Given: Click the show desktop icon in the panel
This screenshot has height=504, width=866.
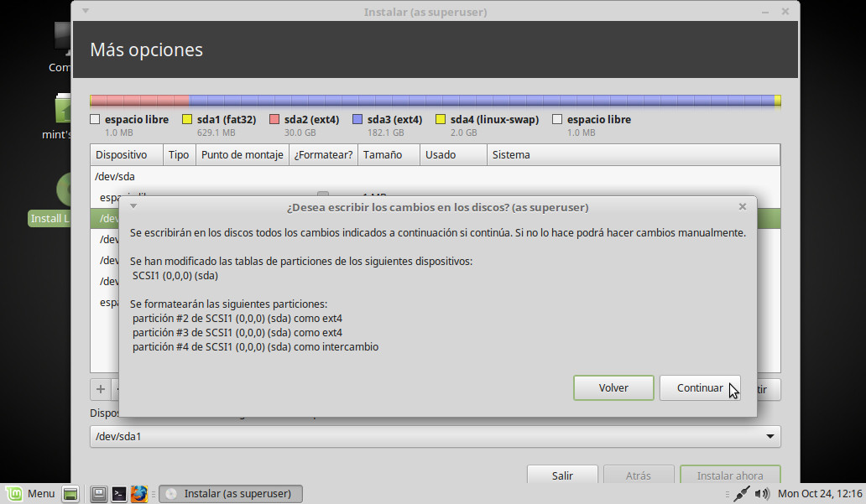Looking at the screenshot, I should click(x=70, y=494).
